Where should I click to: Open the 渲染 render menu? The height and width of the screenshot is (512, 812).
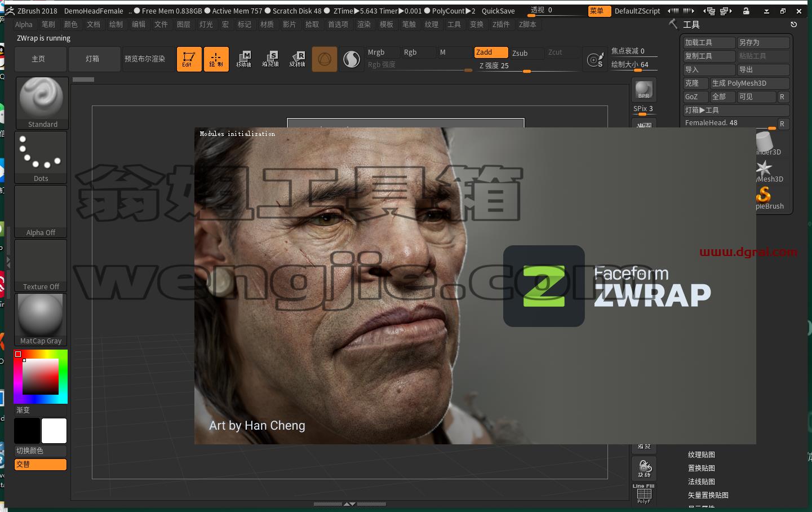point(364,24)
